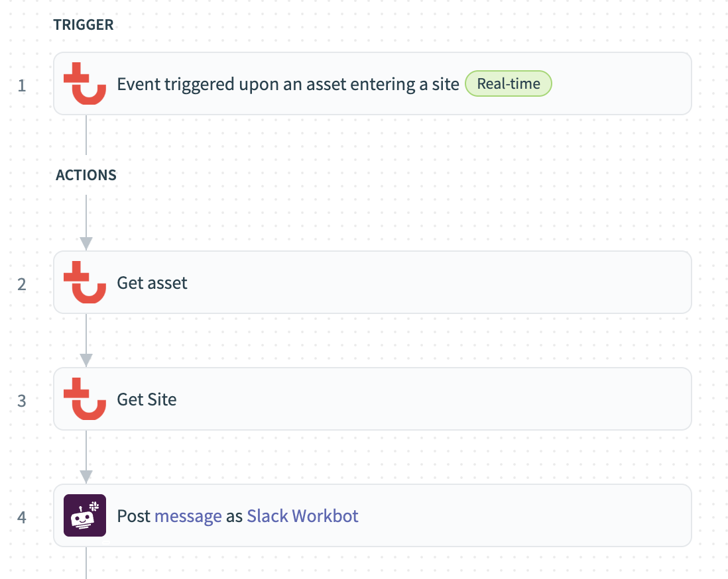Click the ACTIONS section header
728x579 pixels.
86,175
